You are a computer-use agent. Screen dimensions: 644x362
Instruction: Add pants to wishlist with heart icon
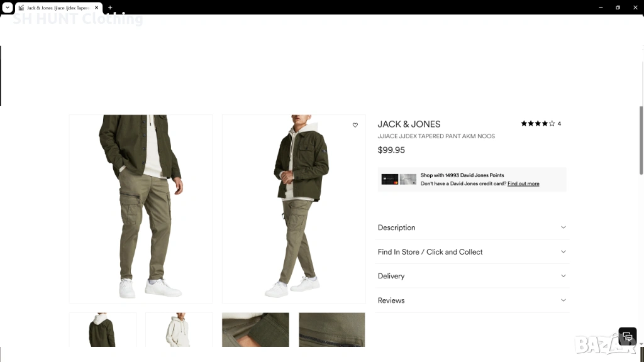(355, 125)
